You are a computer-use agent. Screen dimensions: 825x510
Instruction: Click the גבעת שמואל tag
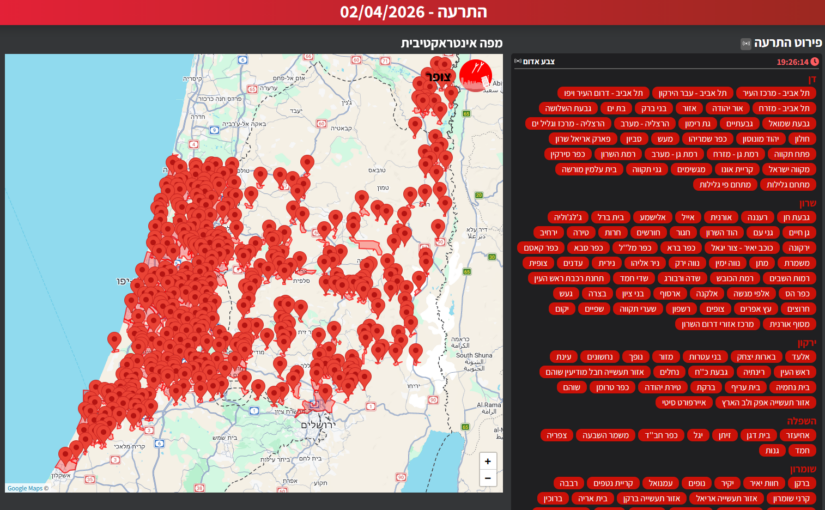click(788, 124)
